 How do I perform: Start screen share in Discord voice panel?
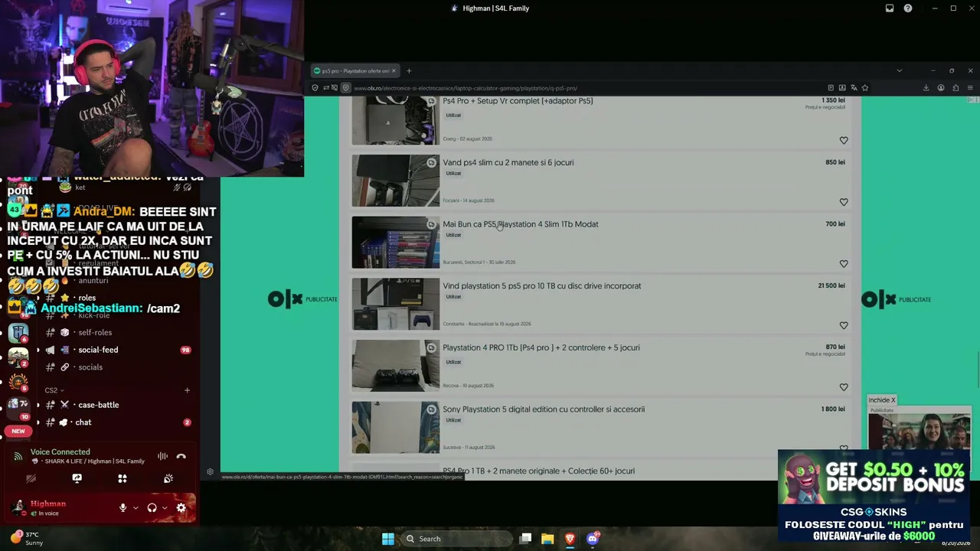coord(77,478)
